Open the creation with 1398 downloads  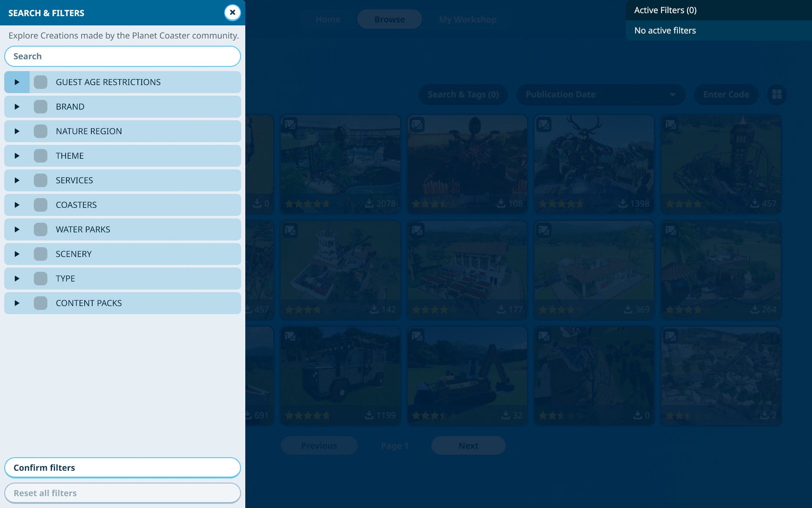[594, 164]
